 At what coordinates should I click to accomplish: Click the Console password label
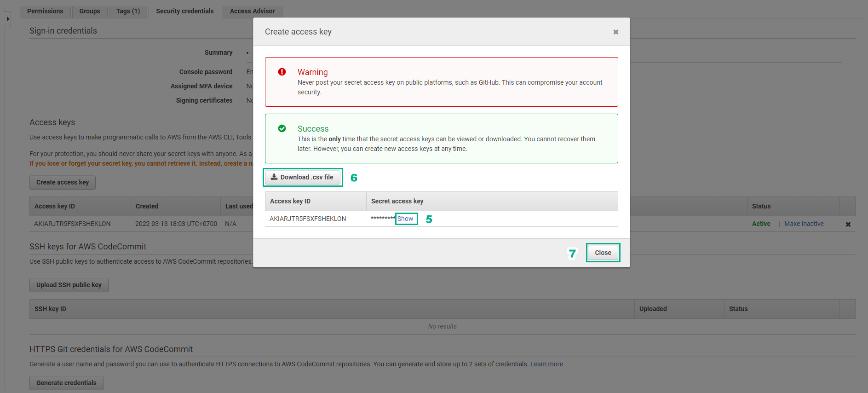point(206,72)
